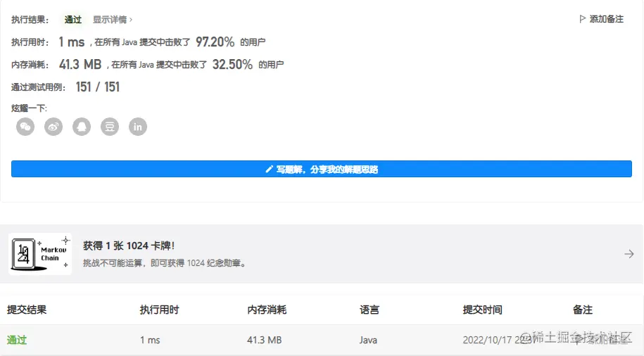The width and height of the screenshot is (644, 356).
Task: Click the 41.3 MB cell in the submission row
Action: 265,340
